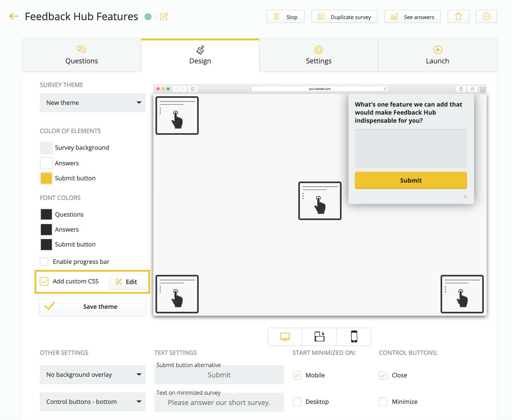Image resolution: width=512 pixels, height=420 pixels.
Task: Open the New theme dropdown
Action: point(93,103)
